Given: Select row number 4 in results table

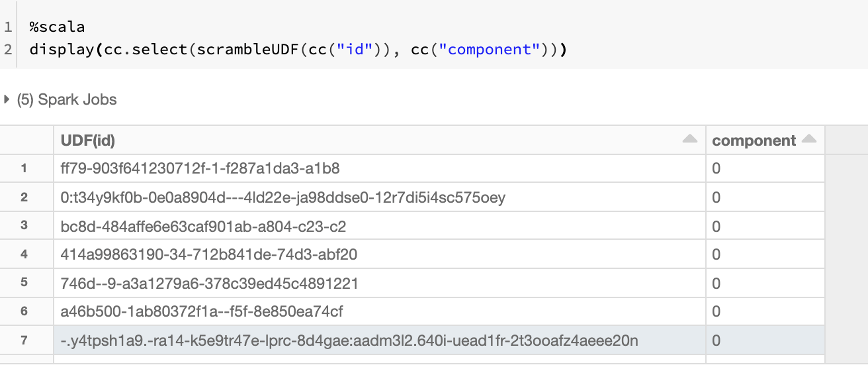Looking at the screenshot, I should pos(24,254).
